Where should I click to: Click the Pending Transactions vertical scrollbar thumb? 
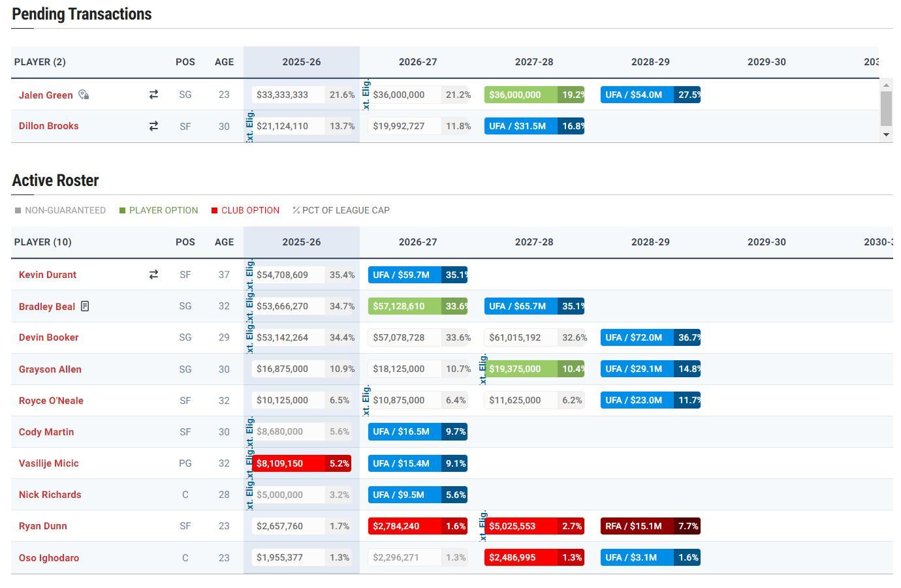886,108
